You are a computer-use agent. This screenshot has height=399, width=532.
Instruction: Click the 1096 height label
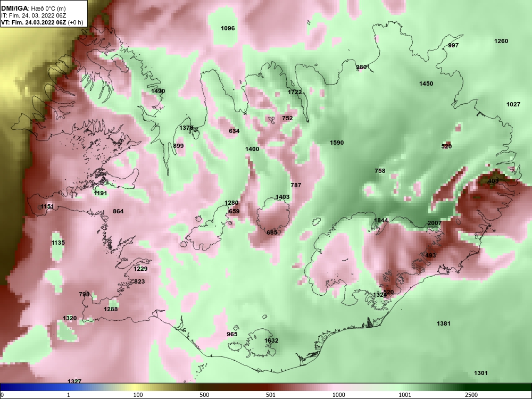pos(228,28)
